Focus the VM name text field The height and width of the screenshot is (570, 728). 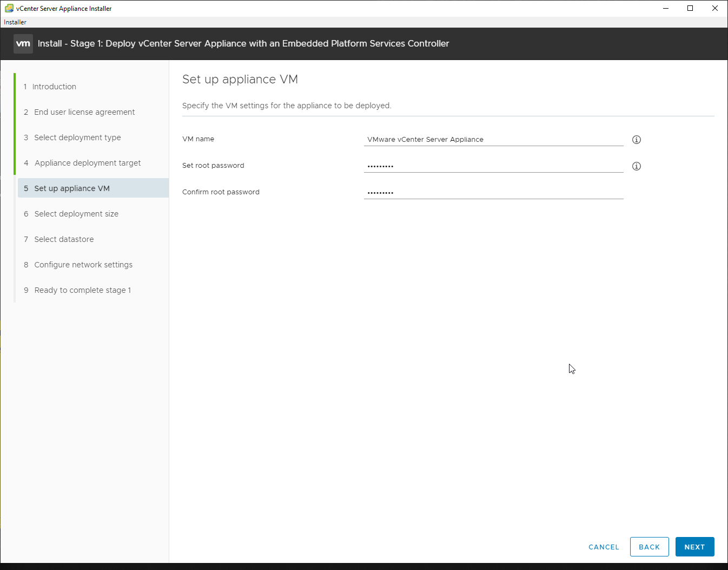click(x=494, y=139)
